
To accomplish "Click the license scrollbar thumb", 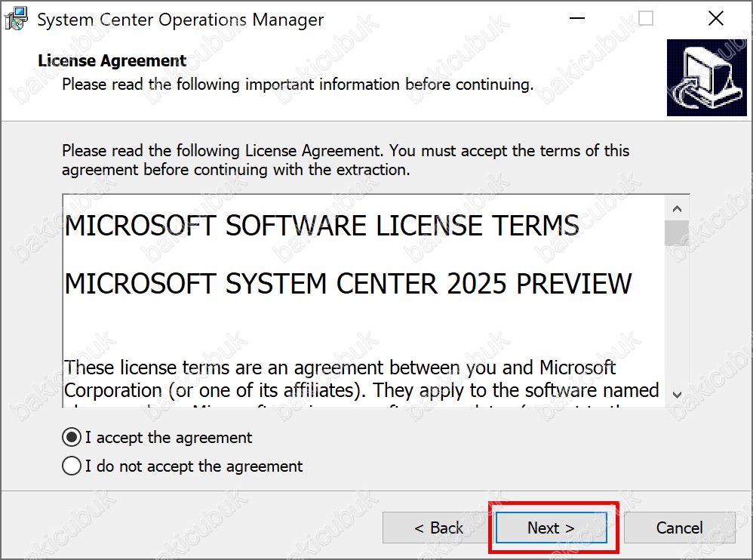I will [677, 233].
